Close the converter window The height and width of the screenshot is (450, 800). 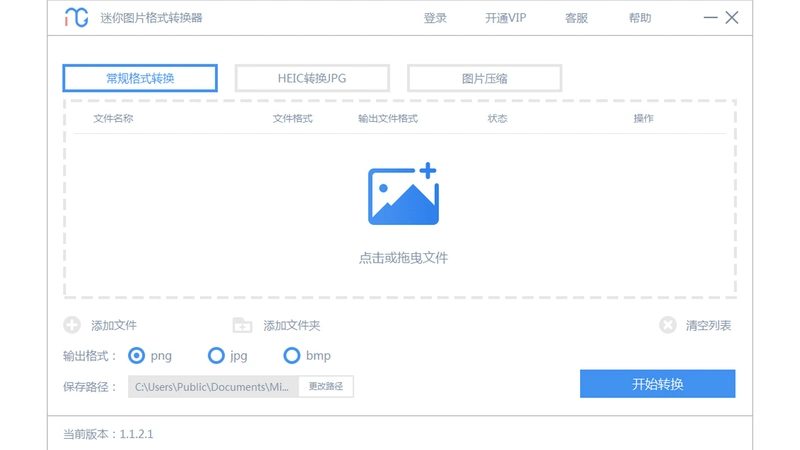pyautogui.click(x=732, y=18)
